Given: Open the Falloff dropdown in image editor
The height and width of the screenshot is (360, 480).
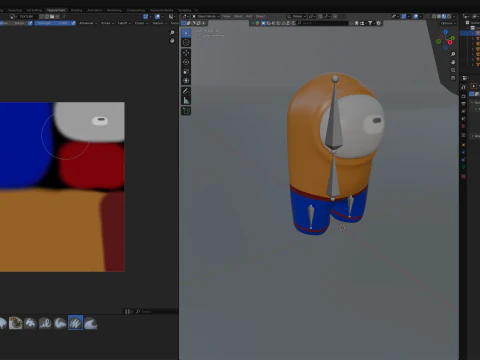Looking at the screenshot, I should [x=124, y=23].
